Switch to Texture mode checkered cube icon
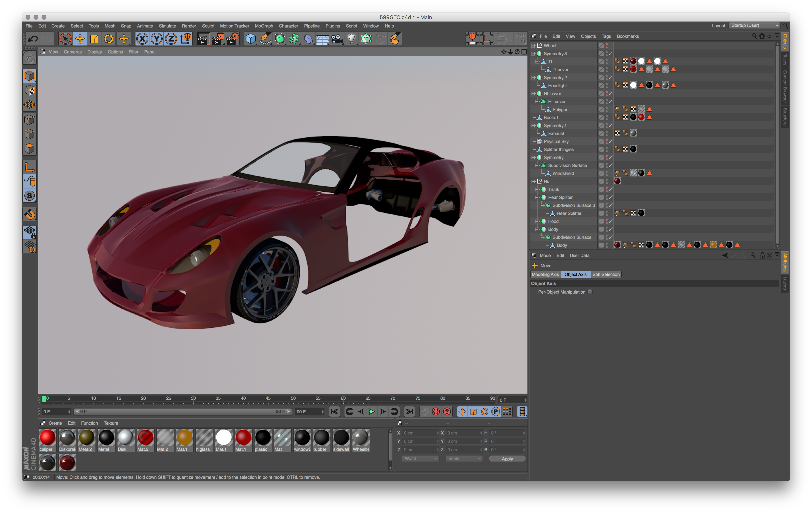The height and width of the screenshot is (513, 812). [x=30, y=91]
